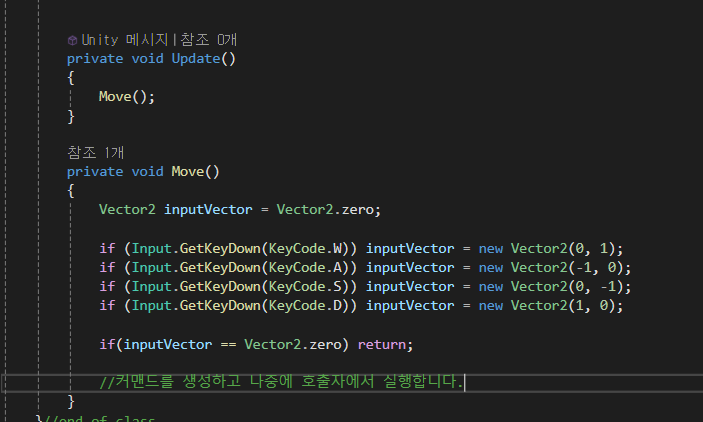
Task: Open the 'Unity 메시지' CodeLens label
Action: (x=125, y=40)
